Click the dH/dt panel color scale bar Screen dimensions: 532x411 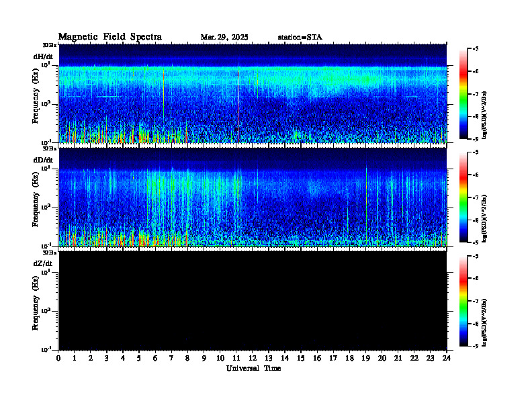point(463,94)
